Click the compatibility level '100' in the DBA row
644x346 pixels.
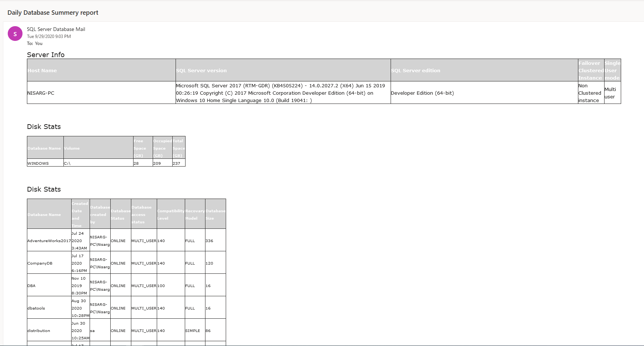point(171,285)
